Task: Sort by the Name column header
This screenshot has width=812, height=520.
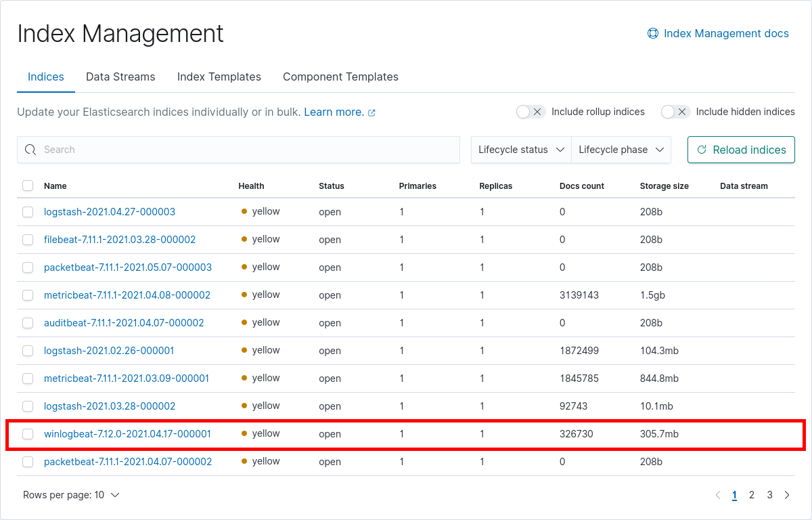Action: point(55,186)
